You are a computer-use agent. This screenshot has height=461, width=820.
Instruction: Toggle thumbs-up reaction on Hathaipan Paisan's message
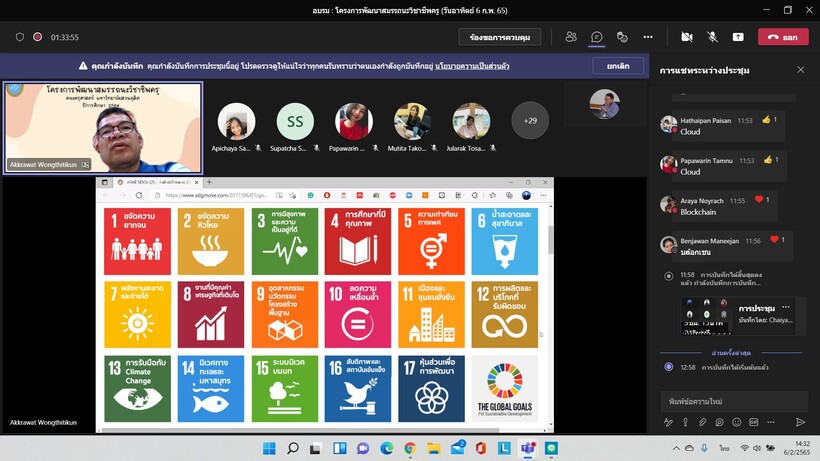click(x=767, y=120)
